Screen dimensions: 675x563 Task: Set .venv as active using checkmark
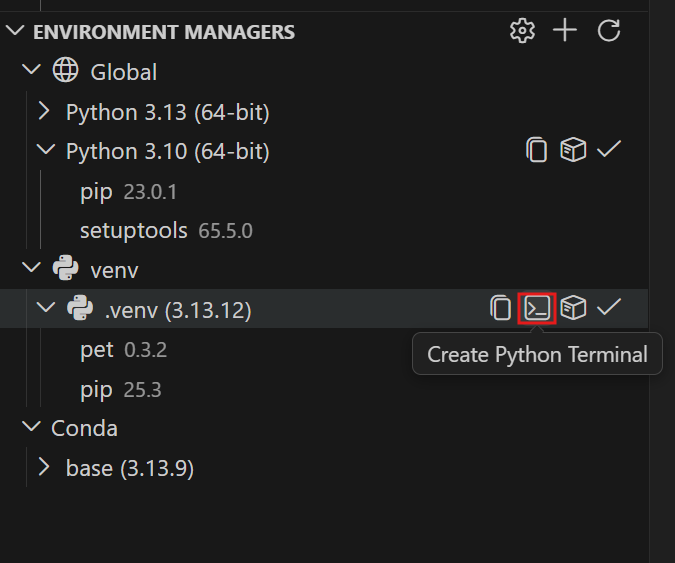(609, 308)
